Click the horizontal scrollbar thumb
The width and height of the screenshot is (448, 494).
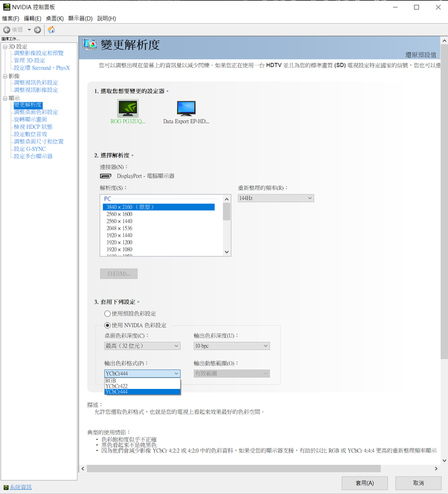click(x=234, y=468)
